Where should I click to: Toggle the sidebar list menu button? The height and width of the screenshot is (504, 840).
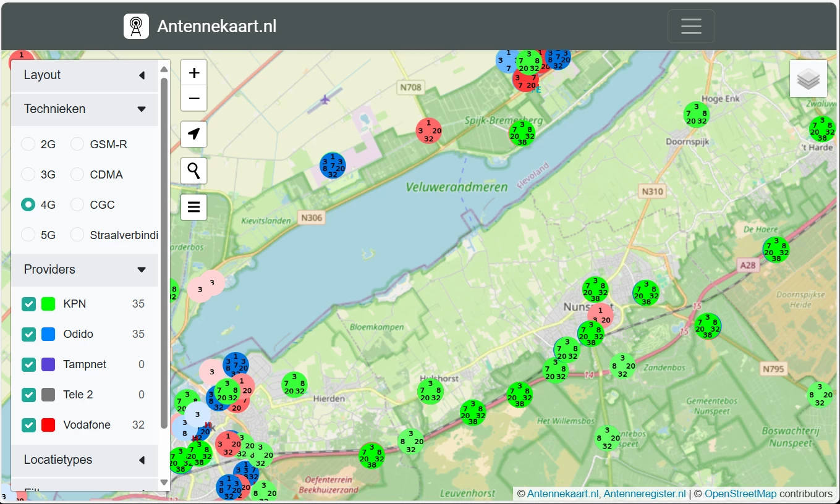(194, 207)
